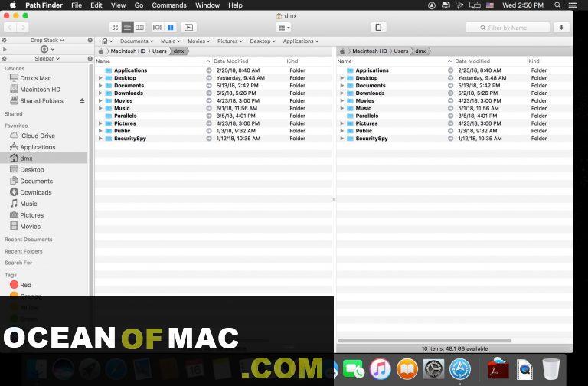Viewport: 588px width, 386px height.
Task: Click the preview play toolbar button
Action: [188, 28]
